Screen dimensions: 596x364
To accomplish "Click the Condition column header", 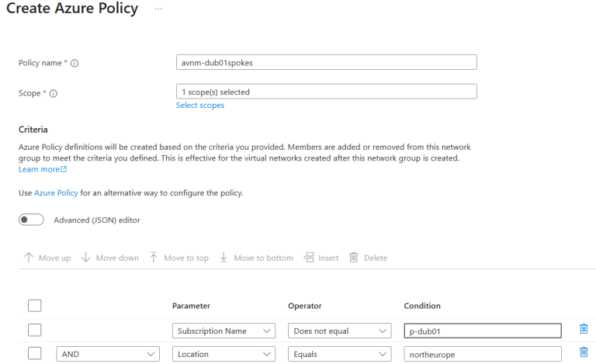I will point(422,306).
